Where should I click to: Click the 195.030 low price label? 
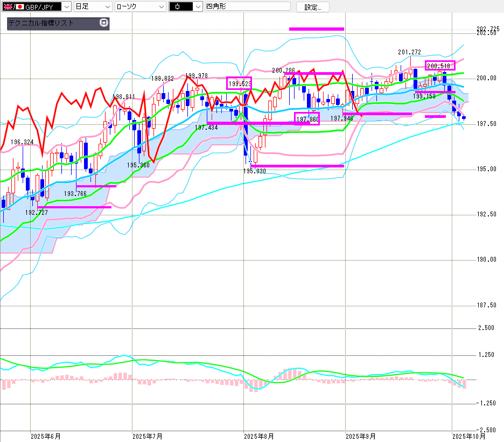point(255,171)
